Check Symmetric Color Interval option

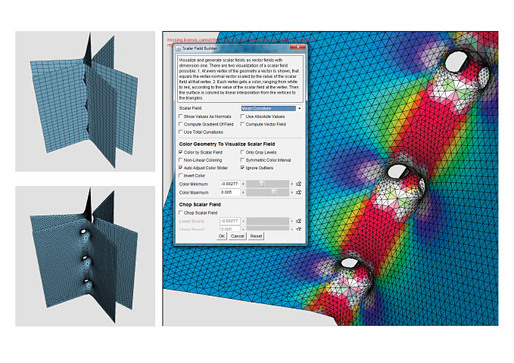[243, 160]
